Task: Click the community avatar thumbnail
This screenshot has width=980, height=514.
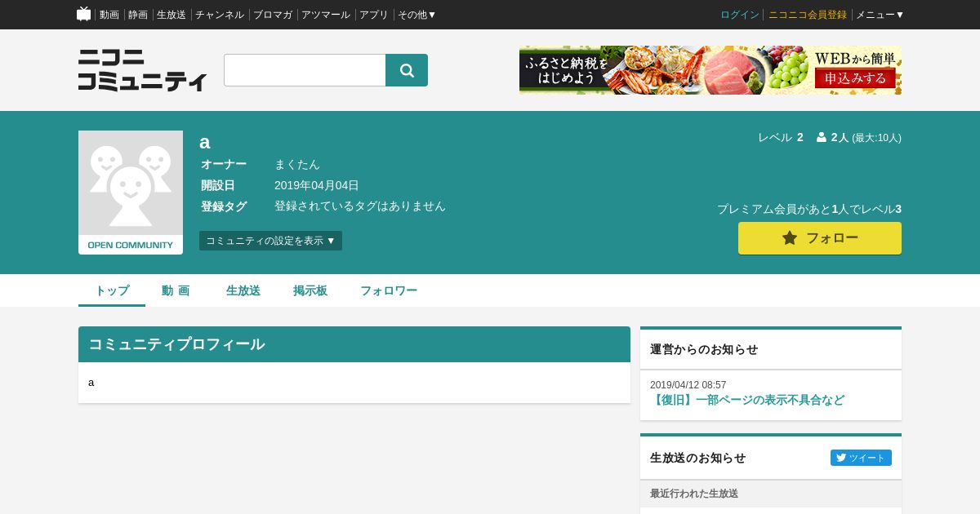Action: pos(131,193)
